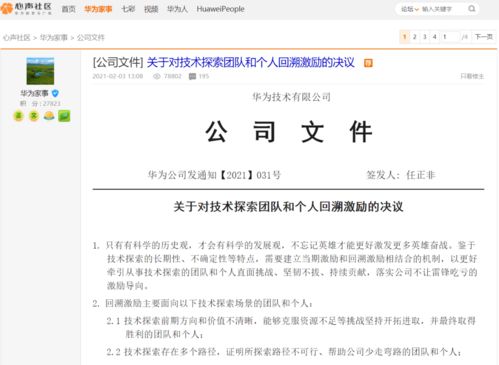Open the 华为家事 author name link
499x365 pixels.
pyautogui.click(x=34, y=93)
